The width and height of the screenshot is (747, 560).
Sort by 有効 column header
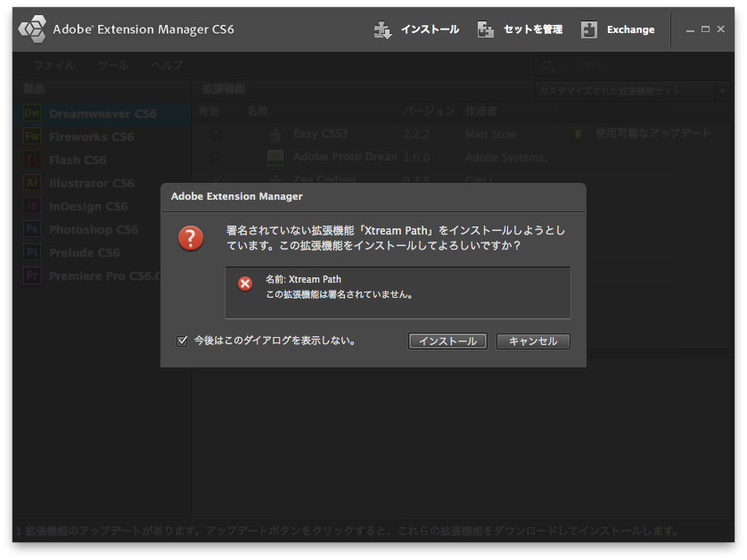(209, 111)
